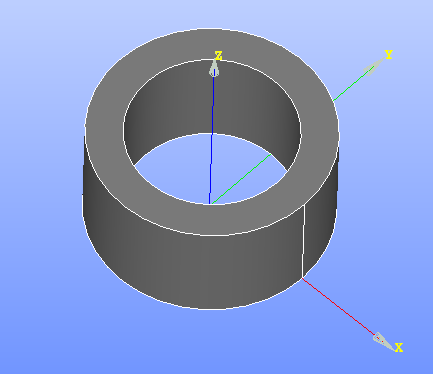Click the yellow X axis label
This screenshot has width=433, height=374.
(x=399, y=348)
